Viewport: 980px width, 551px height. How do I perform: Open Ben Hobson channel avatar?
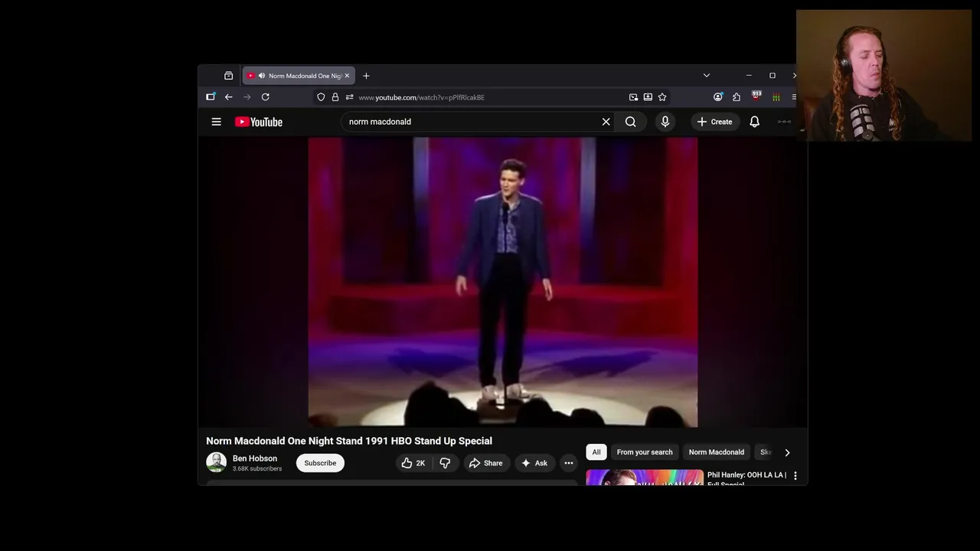(x=216, y=462)
